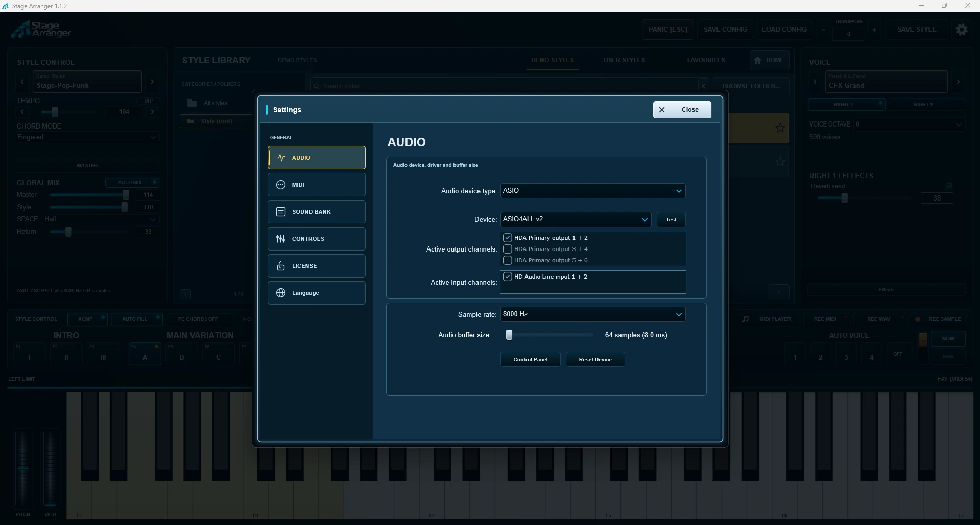The image size is (980, 525).
Task: Click the Style (root) folder icon
Action: (x=191, y=121)
